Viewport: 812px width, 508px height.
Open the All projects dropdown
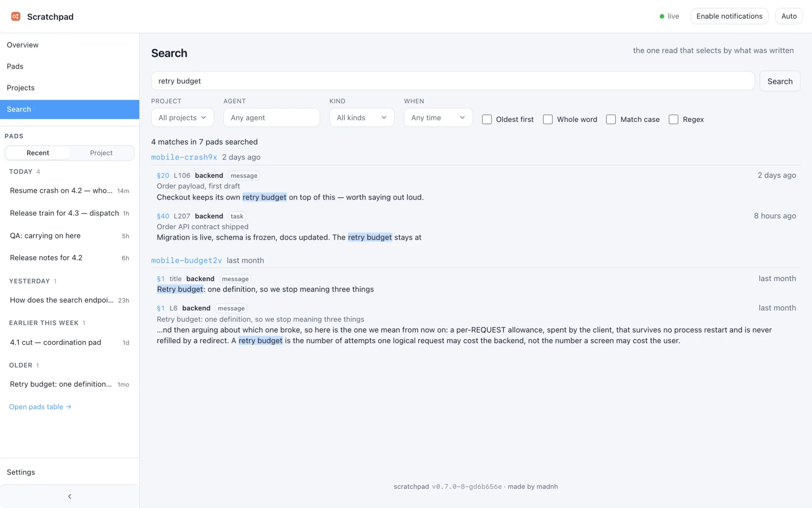pyautogui.click(x=182, y=117)
